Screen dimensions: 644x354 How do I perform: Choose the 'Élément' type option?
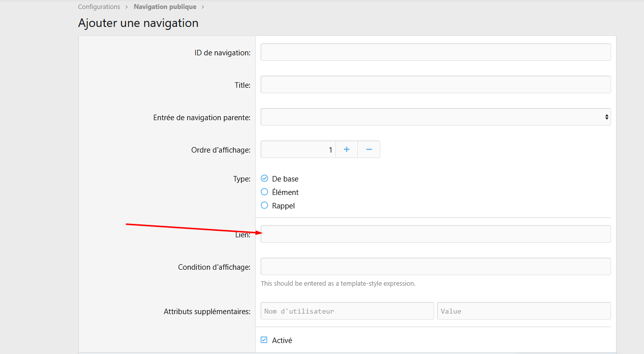tap(265, 192)
